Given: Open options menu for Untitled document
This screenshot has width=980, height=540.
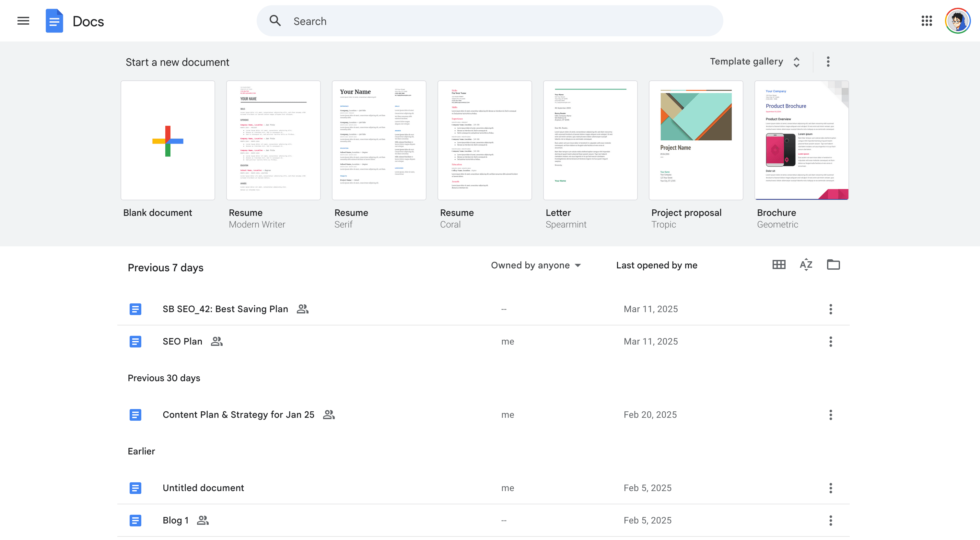Looking at the screenshot, I should click(x=831, y=488).
